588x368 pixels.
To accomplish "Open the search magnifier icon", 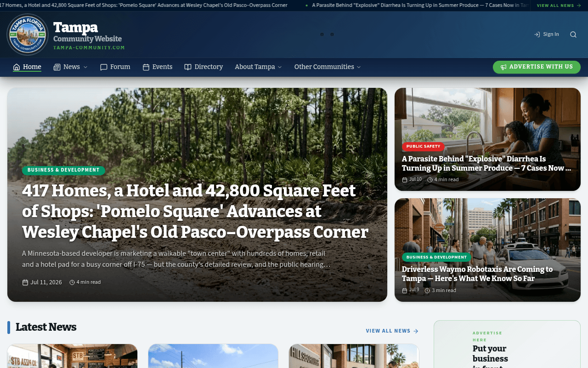I will (x=573, y=34).
